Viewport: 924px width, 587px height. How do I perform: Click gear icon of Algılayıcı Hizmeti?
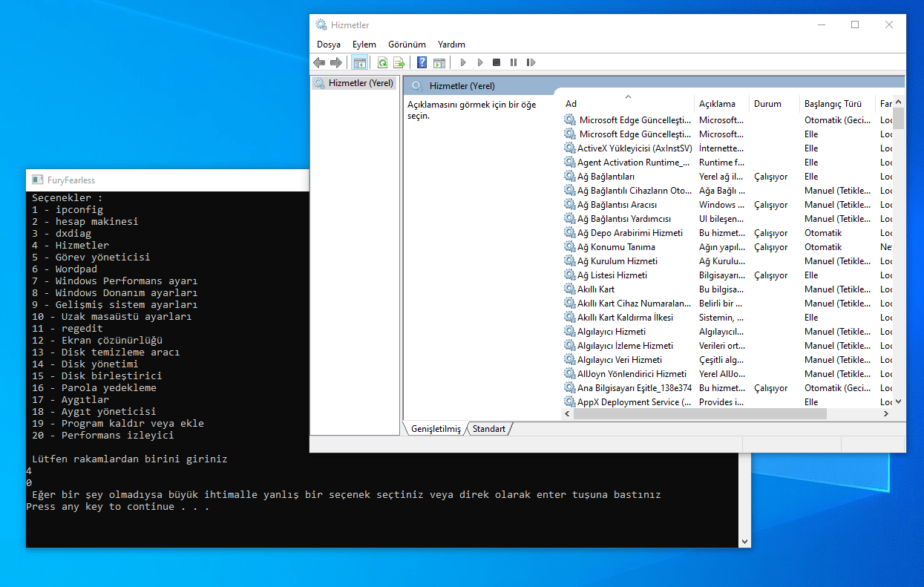pyautogui.click(x=569, y=332)
